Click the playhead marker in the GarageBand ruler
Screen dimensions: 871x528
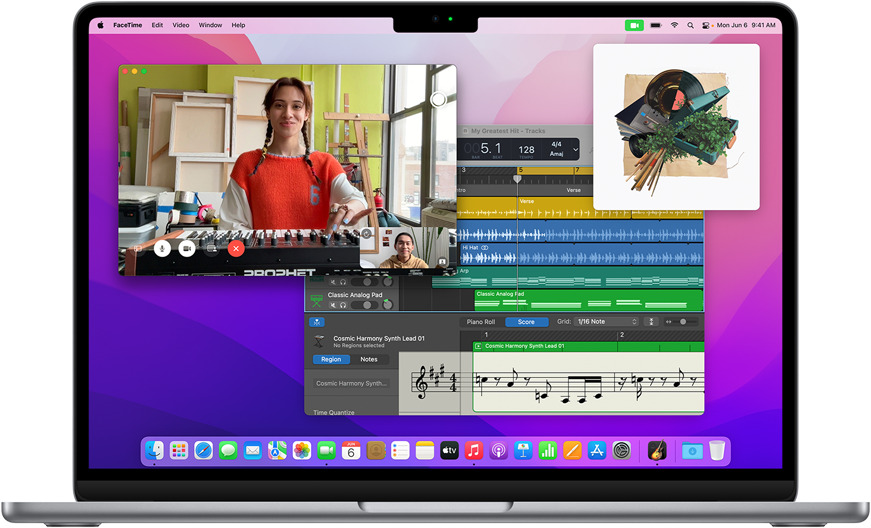517,179
